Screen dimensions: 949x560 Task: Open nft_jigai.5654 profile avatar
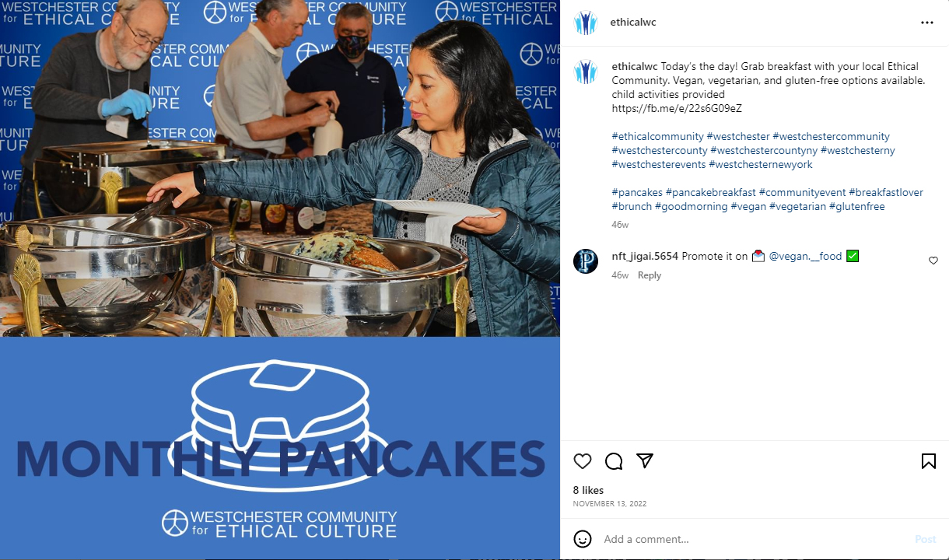click(586, 261)
